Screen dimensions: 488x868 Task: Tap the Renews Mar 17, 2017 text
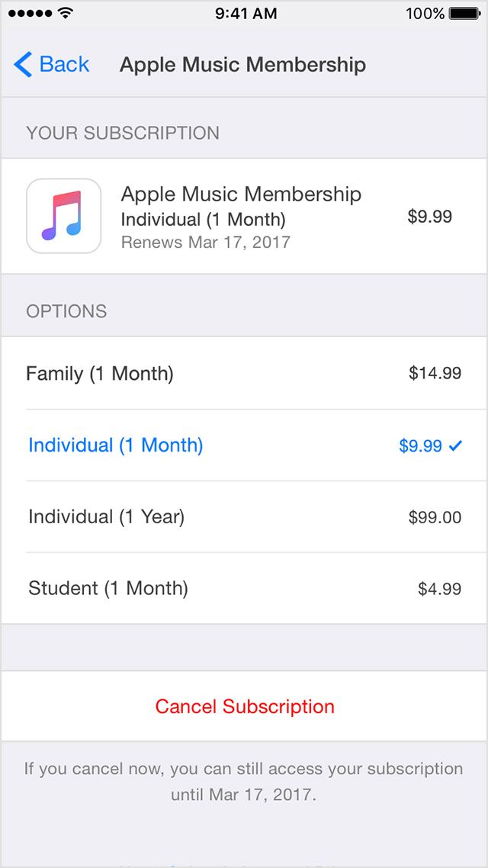click(x=206, y=243)
